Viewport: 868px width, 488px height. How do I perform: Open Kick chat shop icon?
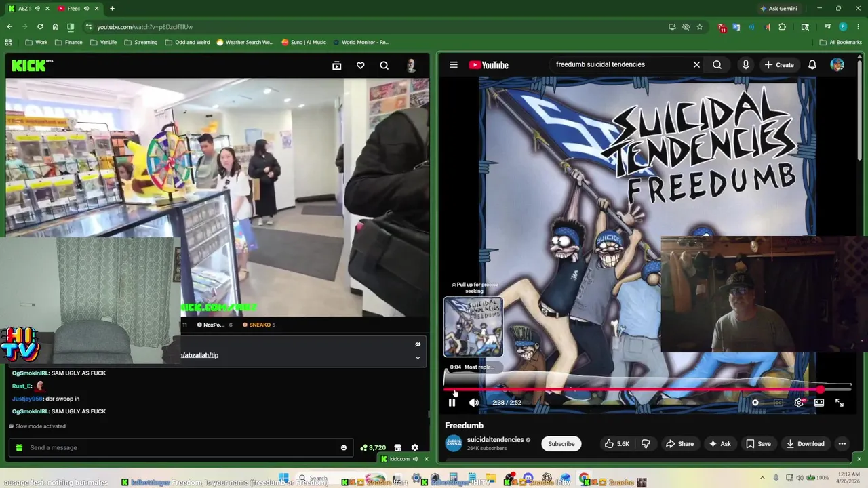click(397, 447)
